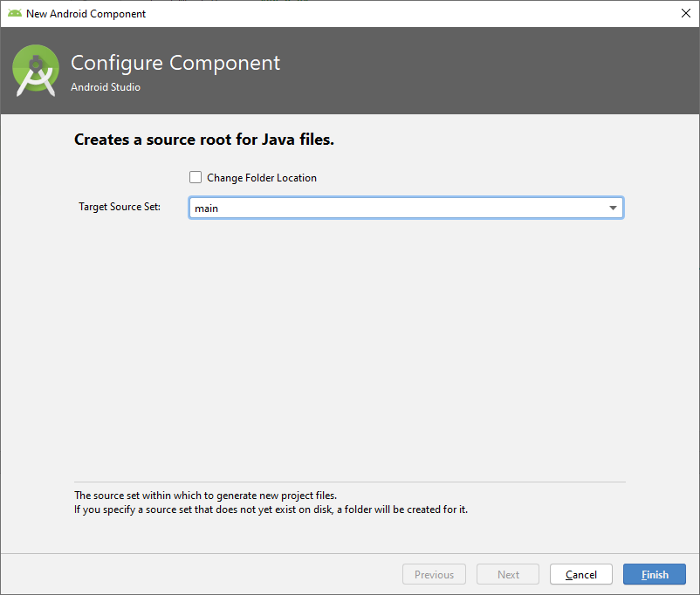This screenshot has width=700, height=595.
Task: Expand the Target Source Set dropdown arrow
Action: coord(613,208)
